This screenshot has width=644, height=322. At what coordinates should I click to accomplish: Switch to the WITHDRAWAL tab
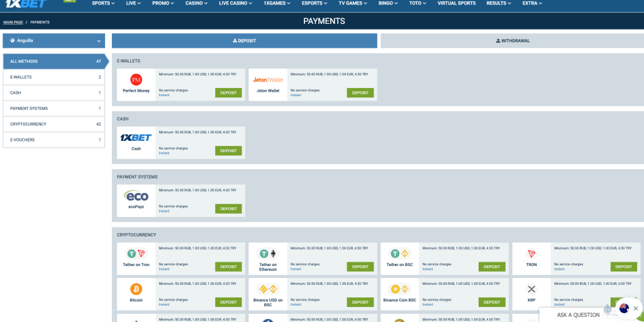tap(512, 41)
